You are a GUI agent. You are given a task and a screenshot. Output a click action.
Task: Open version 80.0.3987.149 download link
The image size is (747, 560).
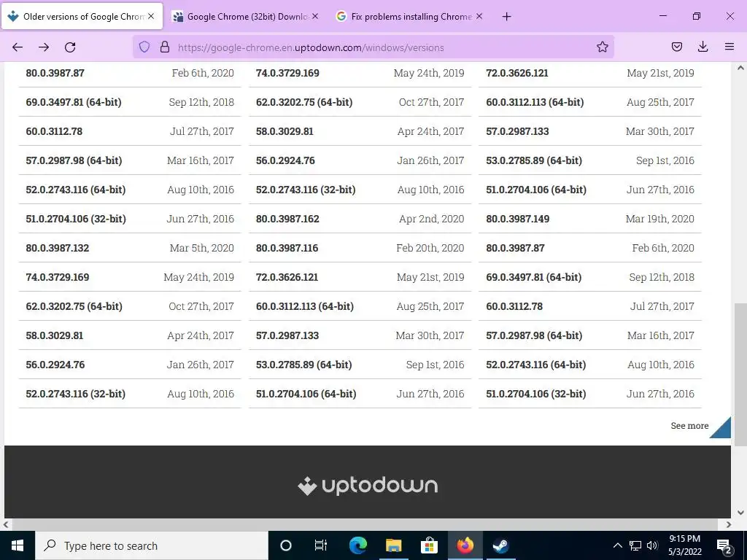518,219
